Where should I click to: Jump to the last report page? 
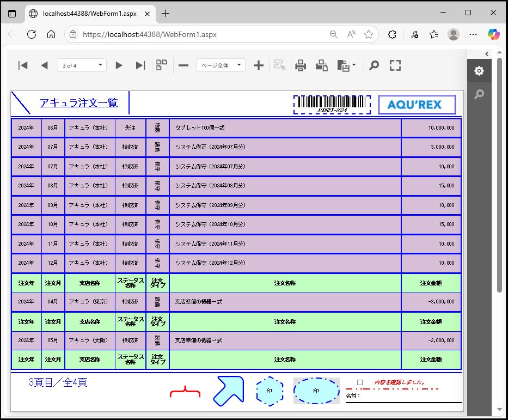140,65
